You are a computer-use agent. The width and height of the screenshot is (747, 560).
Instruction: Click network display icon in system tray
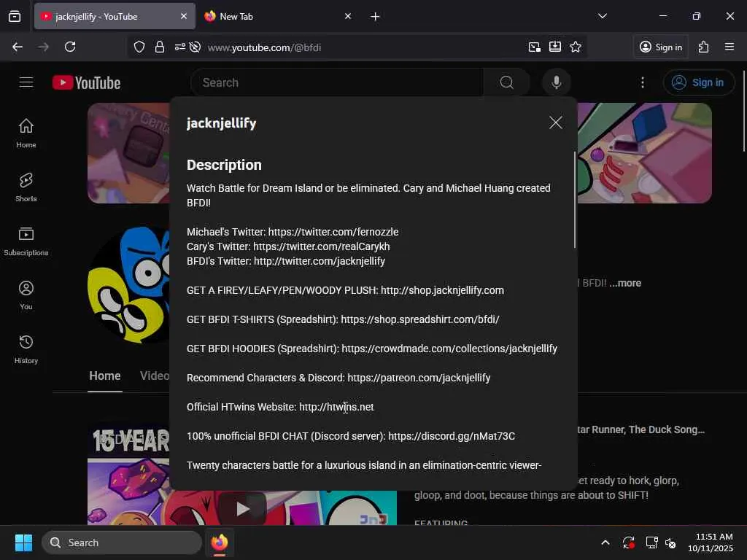(x=651, y=542)
